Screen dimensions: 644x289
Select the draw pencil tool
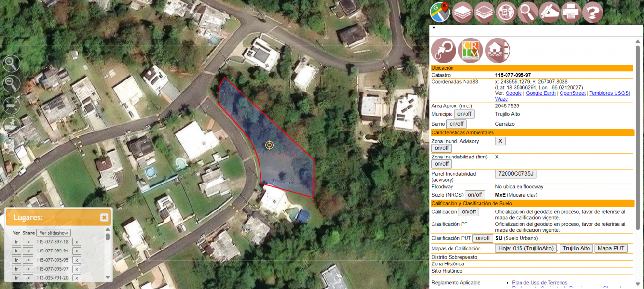[x=549, y=13]
